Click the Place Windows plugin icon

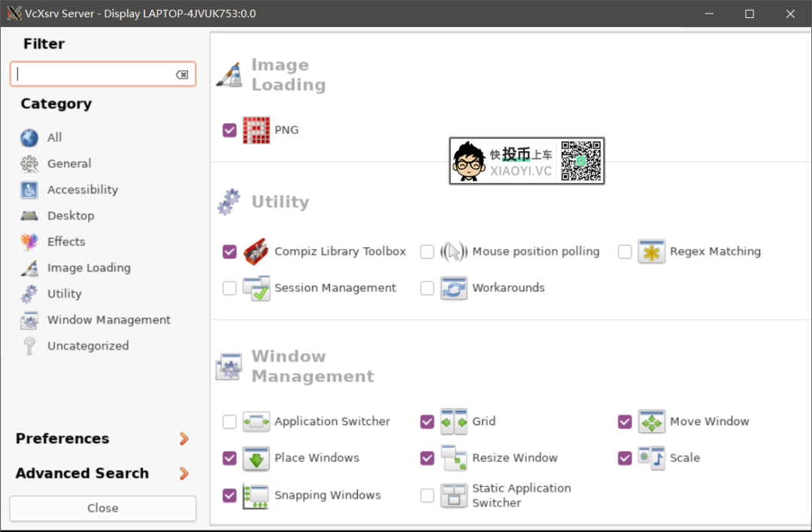coord(256,458)
